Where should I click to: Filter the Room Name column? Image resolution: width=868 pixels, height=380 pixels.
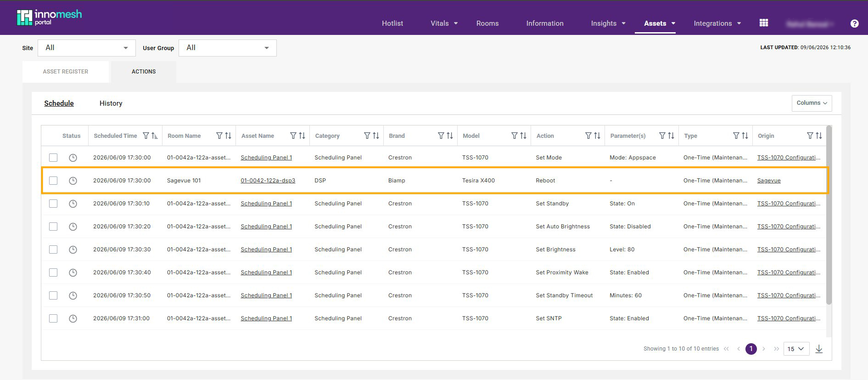[x=219, y=136]
